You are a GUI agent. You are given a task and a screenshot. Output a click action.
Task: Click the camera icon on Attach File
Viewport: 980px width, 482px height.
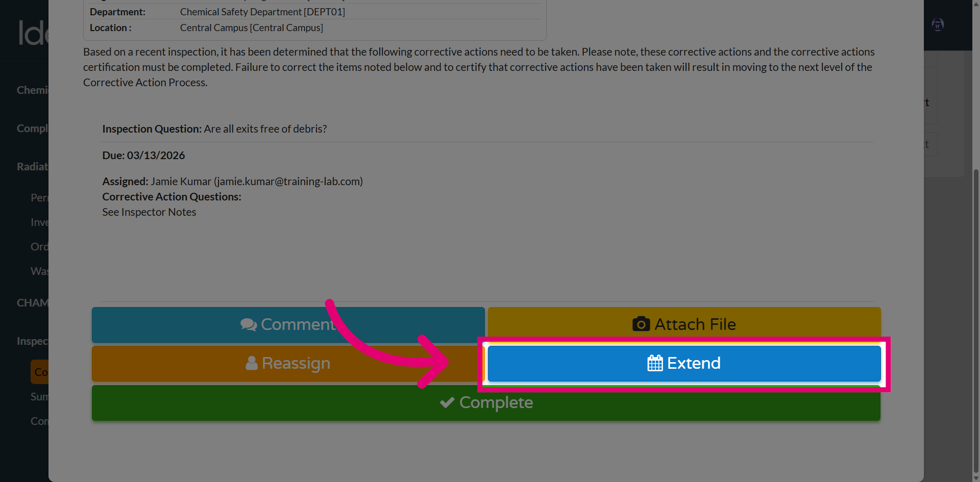[641, 324]
